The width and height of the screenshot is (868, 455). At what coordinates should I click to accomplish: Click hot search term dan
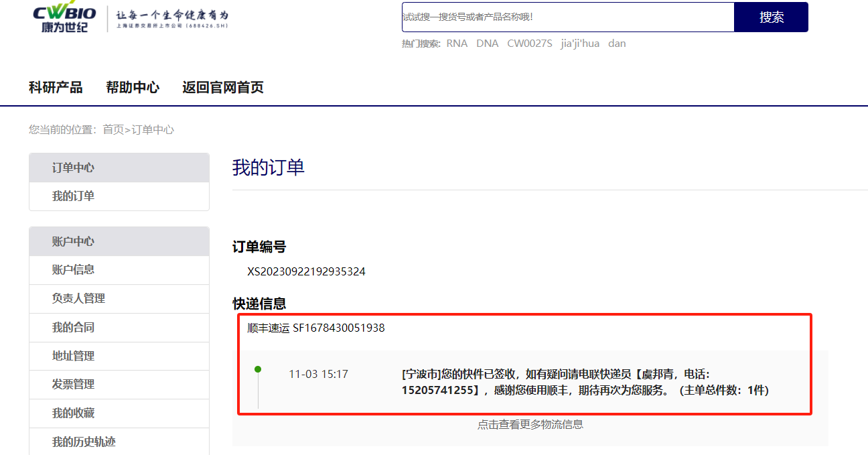[617, 44]
